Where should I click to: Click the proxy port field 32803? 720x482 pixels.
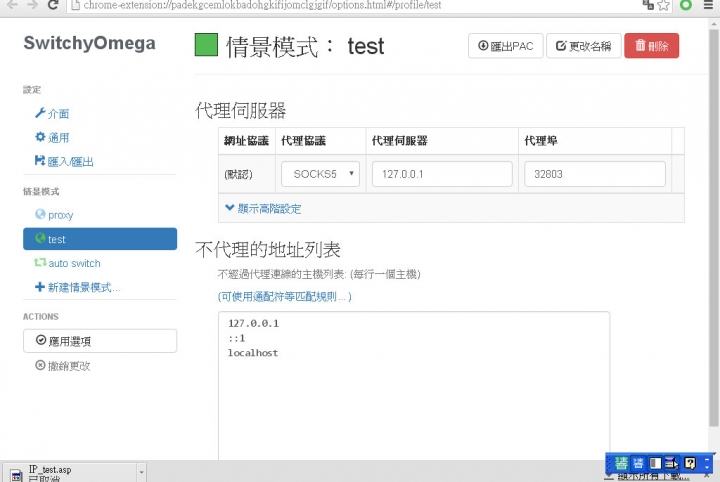[595, 174]
